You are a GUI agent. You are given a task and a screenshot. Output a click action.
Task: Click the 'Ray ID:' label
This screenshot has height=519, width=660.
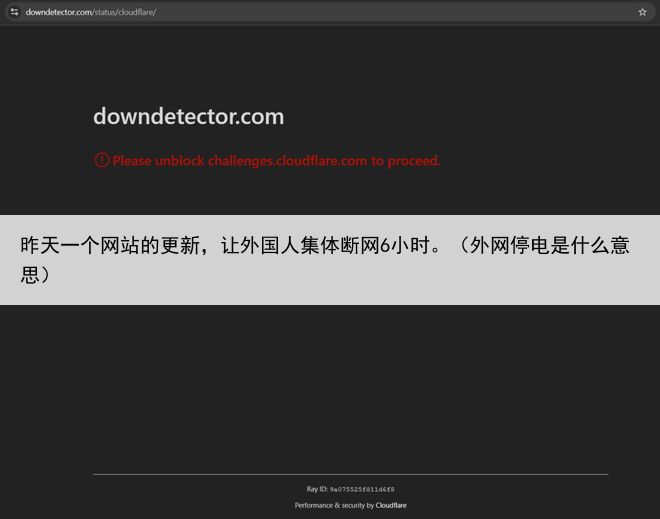tap(317, 489)
